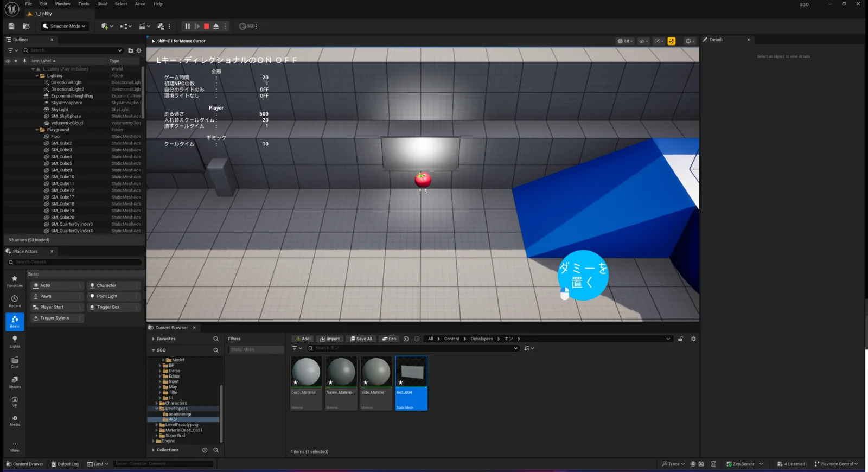Expand the Characters folder in content tree
868x472 pixels.
coord(157,403)
